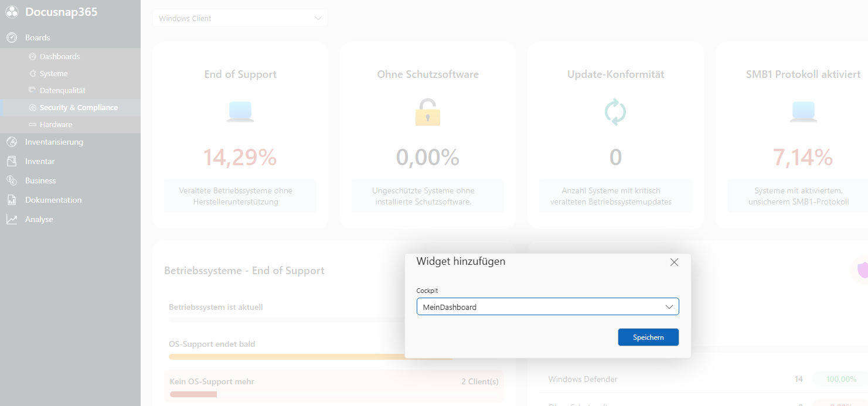Click the Update-Konformität value 0
868x406 pixels.
(615, 157)
